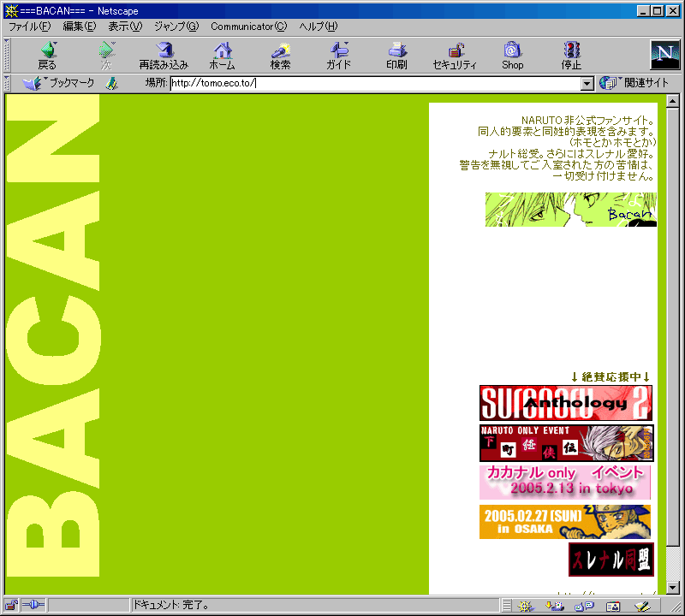Open セキュリティ security info
This screenshot has width=685, height=616.
455,56
